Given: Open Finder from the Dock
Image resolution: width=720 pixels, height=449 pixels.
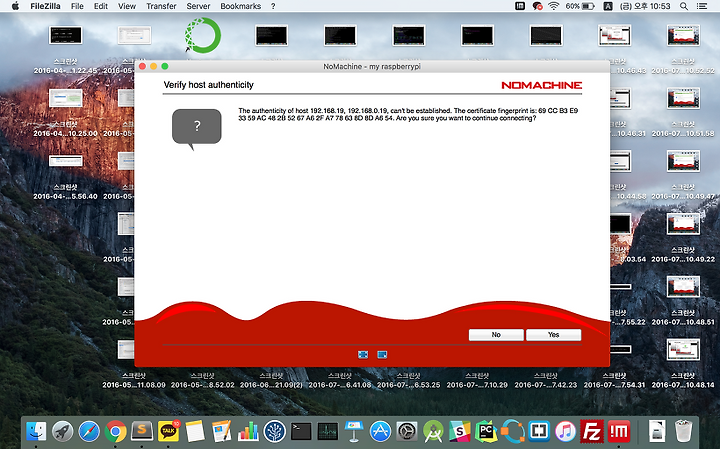Looking at the screenshot, I should point(36,431).
